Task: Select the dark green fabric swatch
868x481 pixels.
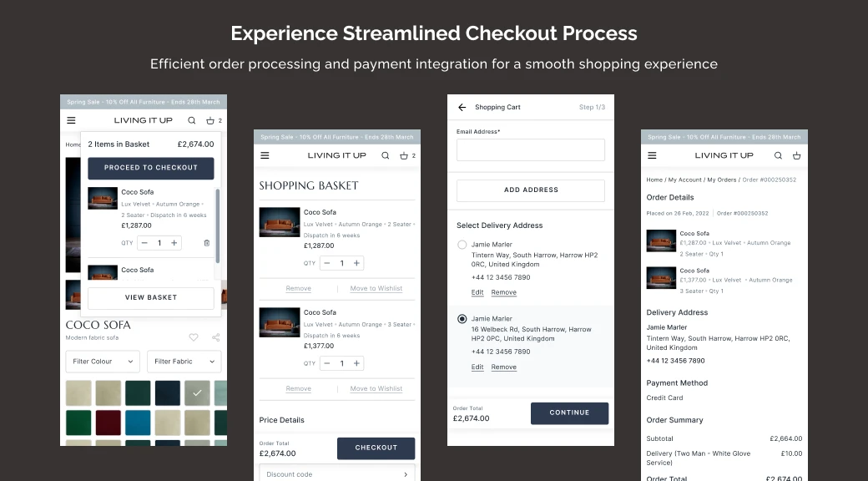Action: 138,393
